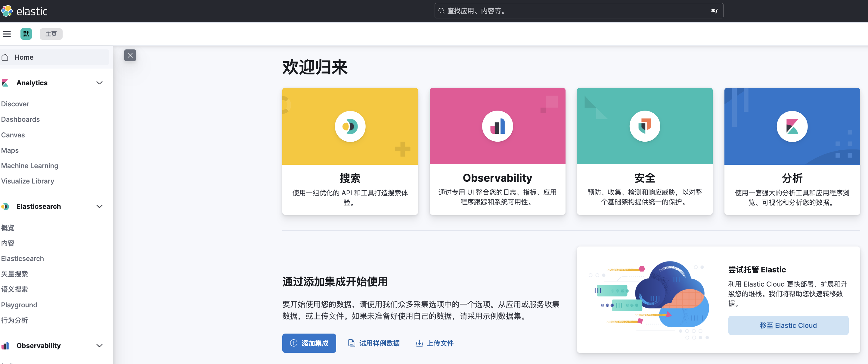Click the search magnifier icon in top bar
Screen dimensions: 868x364
tap(442, 11)
